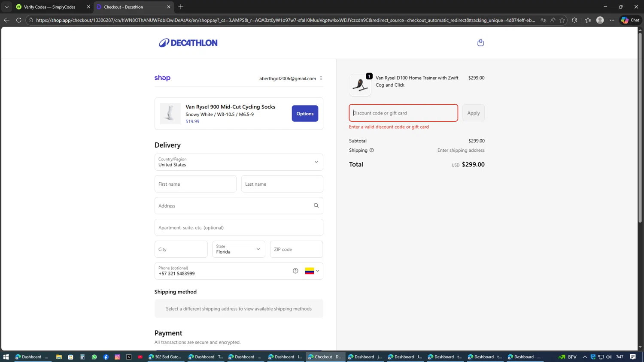Open X app from taskbar
The width and height of the screenshot is (644, 362).
[x=129, y=357]
